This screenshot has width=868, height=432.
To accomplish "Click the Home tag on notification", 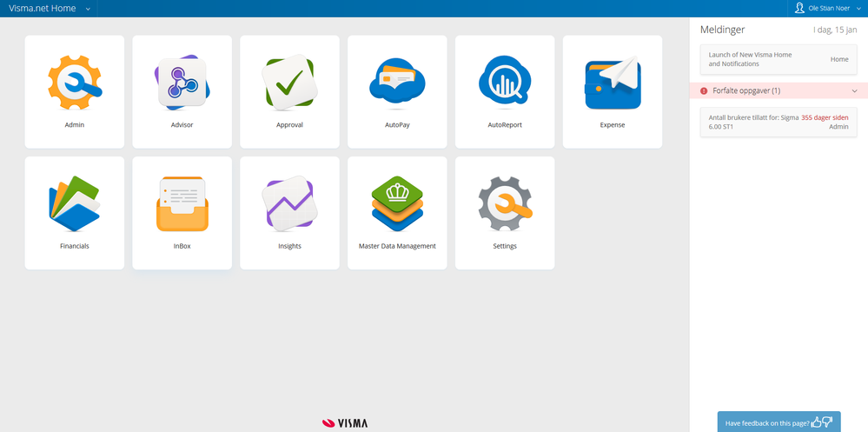I will coord(839,59).
